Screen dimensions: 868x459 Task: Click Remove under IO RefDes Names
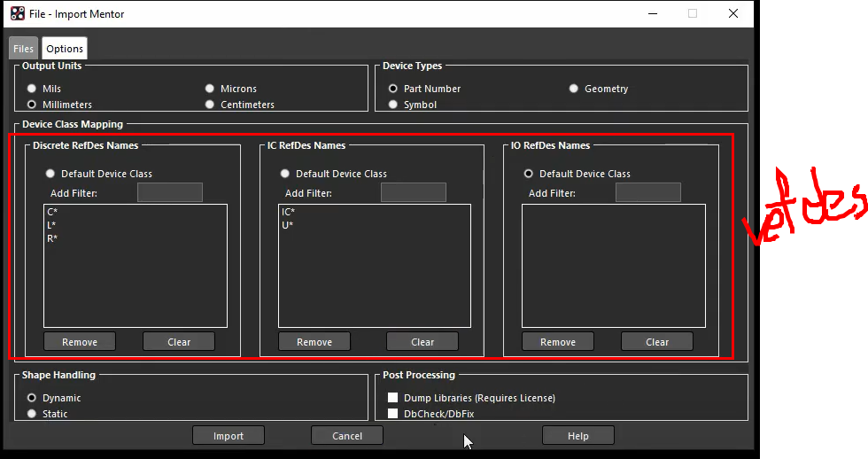pyautogui.click(x=558, y=342)
